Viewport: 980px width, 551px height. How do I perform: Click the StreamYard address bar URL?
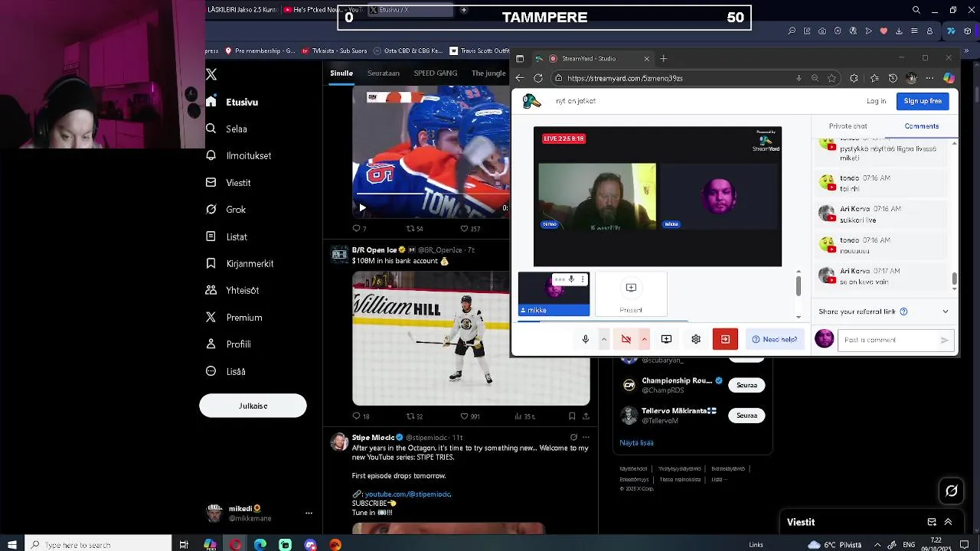625,78
